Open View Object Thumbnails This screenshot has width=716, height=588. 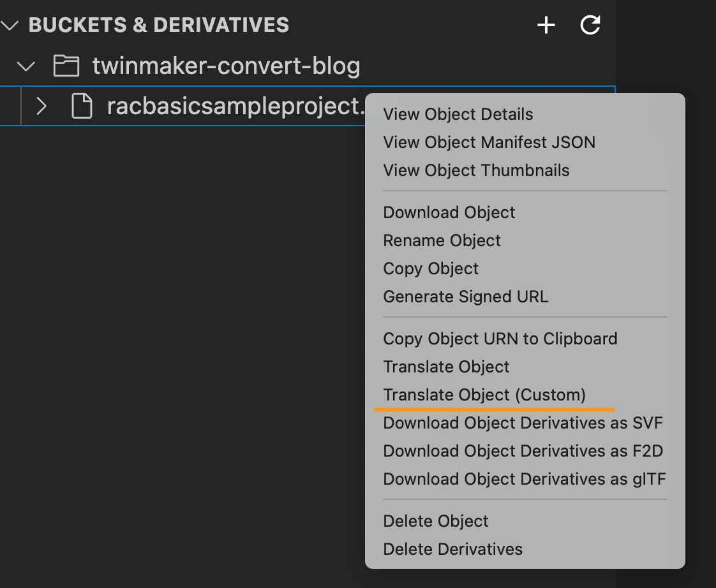(x=475, y=170)
